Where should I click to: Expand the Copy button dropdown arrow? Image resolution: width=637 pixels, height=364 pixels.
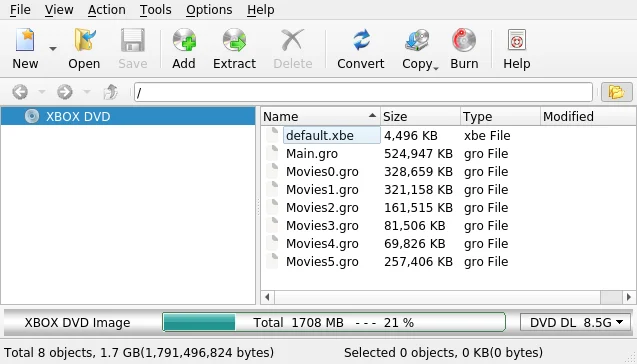click(x=436, y=69)
